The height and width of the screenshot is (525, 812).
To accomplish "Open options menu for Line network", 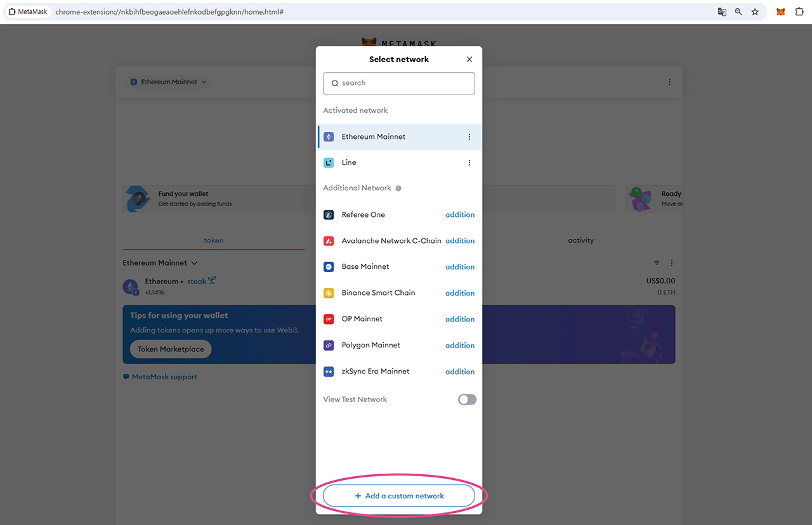I will 469,163.
